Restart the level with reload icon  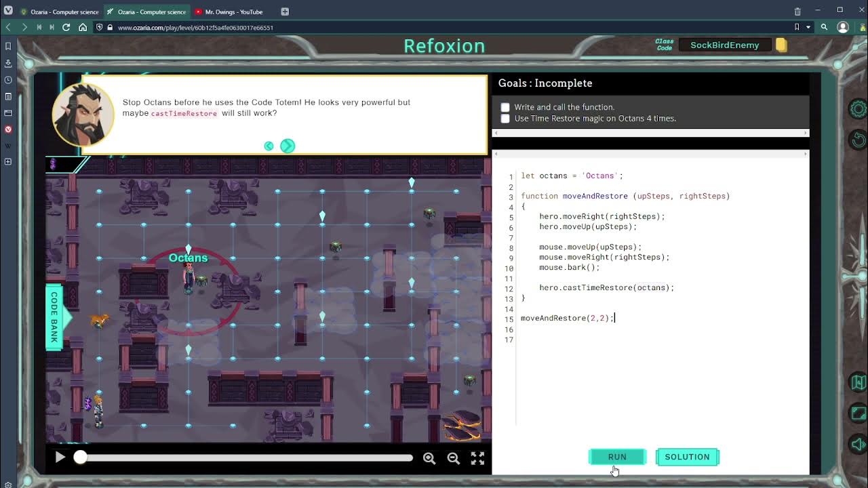[859, 140]
